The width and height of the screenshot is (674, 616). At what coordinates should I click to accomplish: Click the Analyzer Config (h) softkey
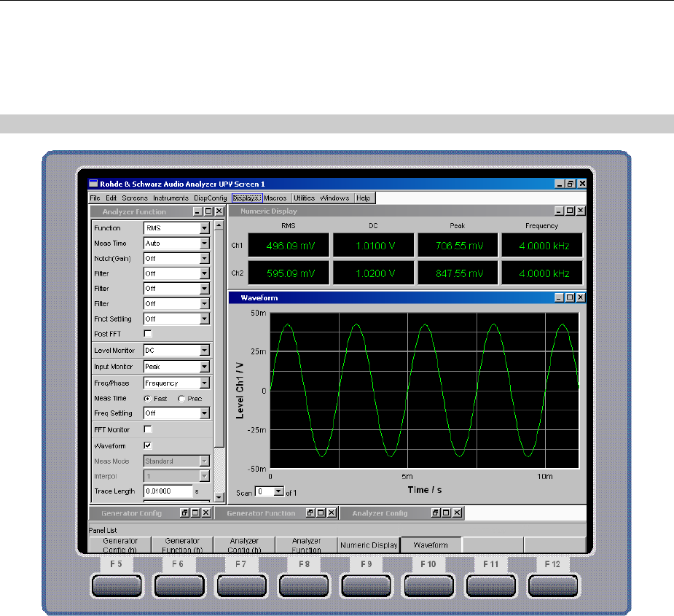tap(244, 545)
